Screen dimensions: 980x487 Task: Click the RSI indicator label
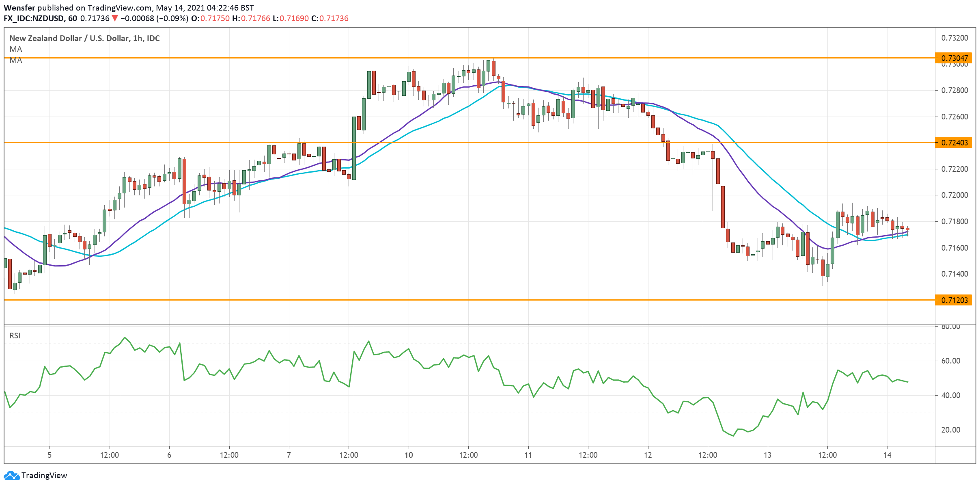(x=15, y=335)
